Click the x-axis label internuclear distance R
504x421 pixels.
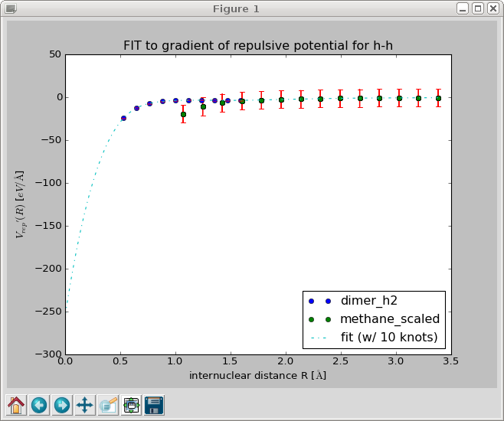click(257, 376)
